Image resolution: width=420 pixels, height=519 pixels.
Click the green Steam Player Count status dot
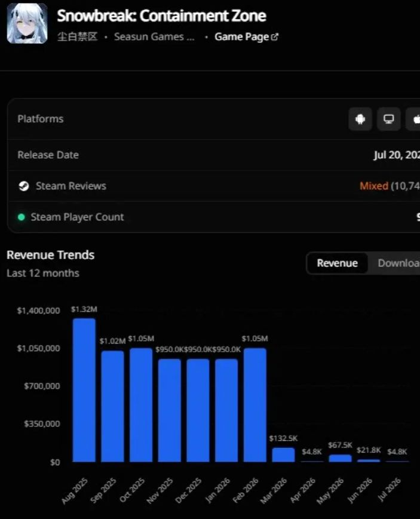pyautogui.click(x=21, y=217)
